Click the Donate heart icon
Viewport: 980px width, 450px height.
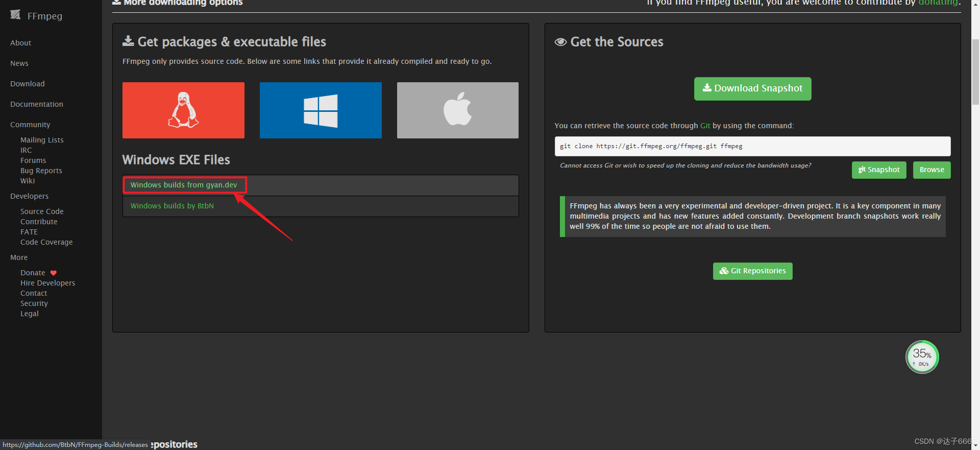pos(54,273)
